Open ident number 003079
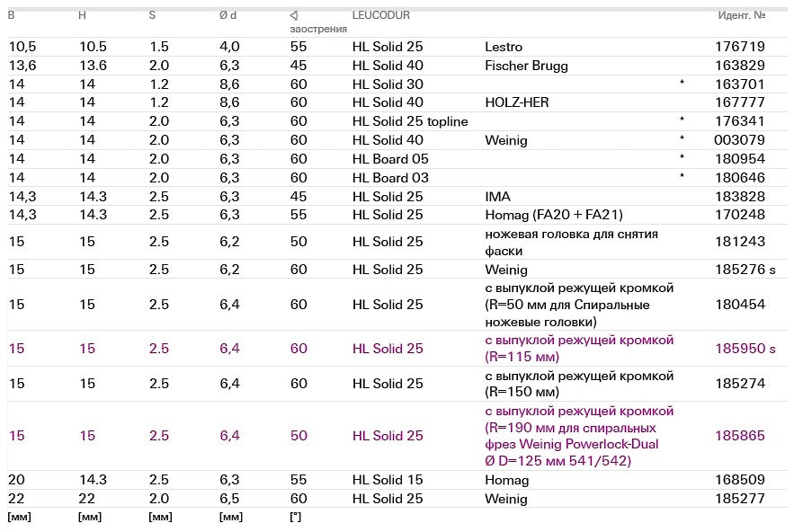Screen dimensions: 794x532 [740, 140]
